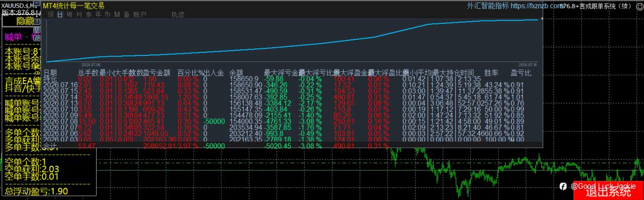Image resolution: width=644 pixels, height=200 pixels.
Task: Click the 出入金 column header
Action: click(x=213, y=73)
